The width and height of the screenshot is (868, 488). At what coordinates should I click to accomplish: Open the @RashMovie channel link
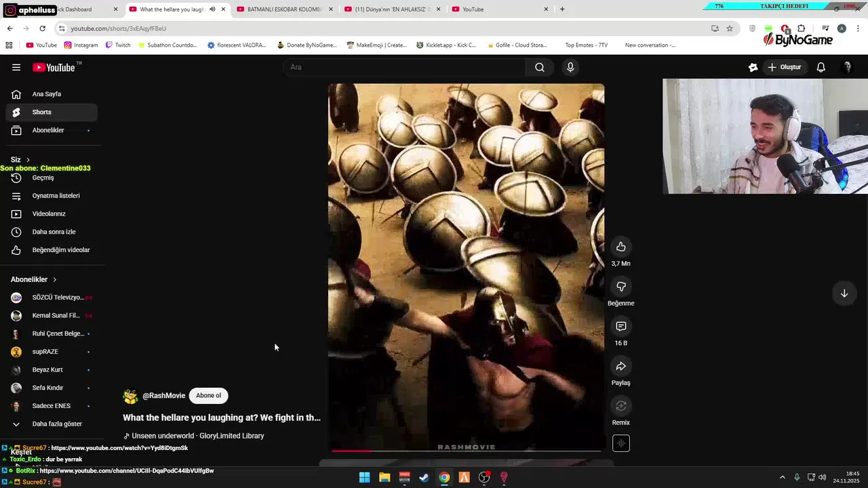[163, 396]
